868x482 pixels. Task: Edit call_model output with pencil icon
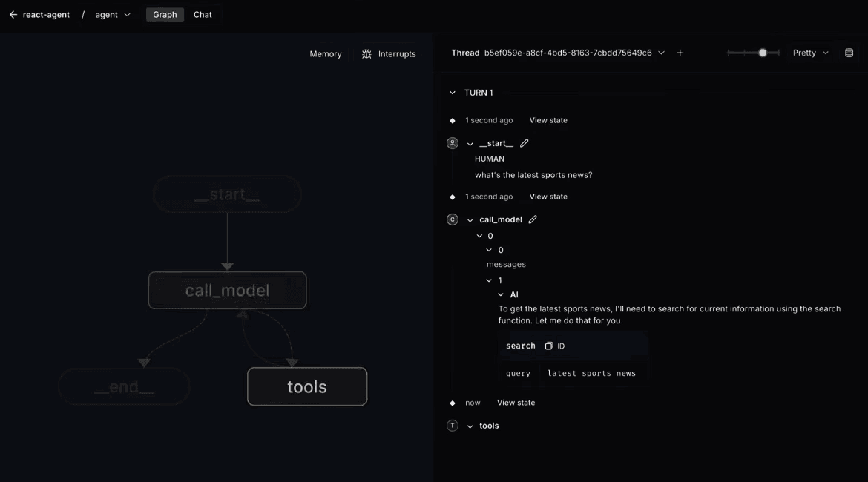[x=533, y=219]
